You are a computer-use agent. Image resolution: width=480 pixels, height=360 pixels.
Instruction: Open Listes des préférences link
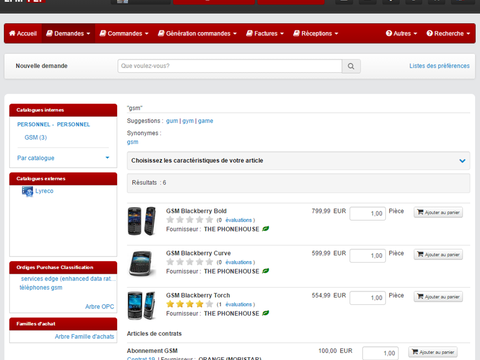click(x=439, y=66)
